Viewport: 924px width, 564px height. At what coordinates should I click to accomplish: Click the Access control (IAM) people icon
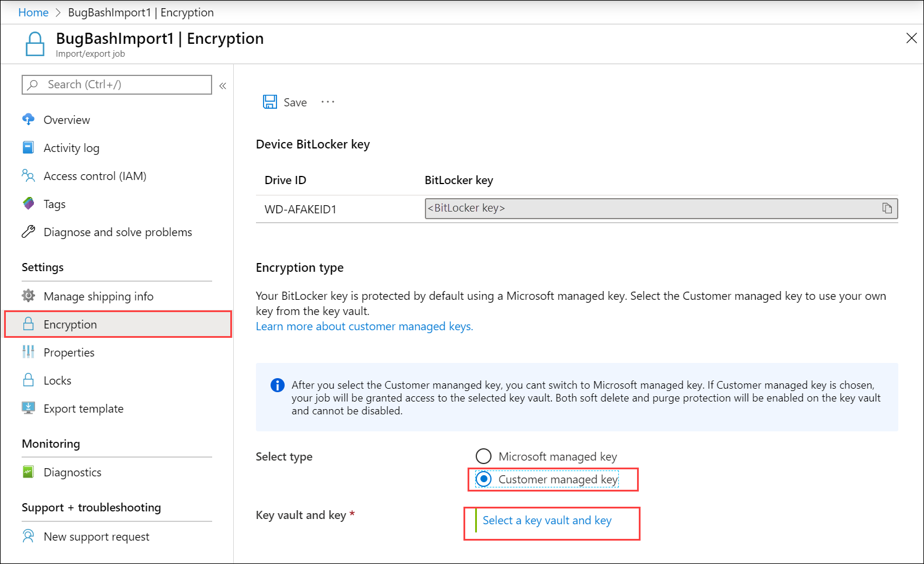(28, 175)
